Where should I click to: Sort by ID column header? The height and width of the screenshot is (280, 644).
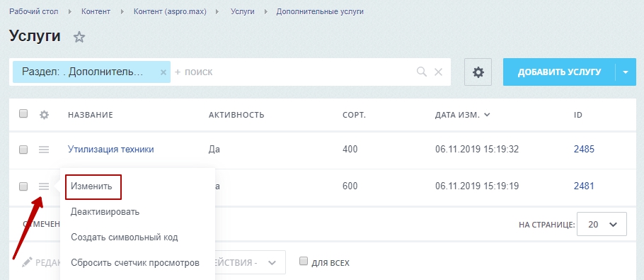(x=578, y=115)
